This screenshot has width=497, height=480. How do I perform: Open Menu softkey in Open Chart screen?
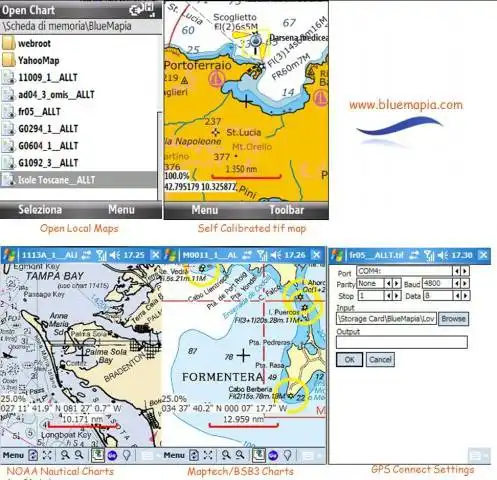pos(121,210)
